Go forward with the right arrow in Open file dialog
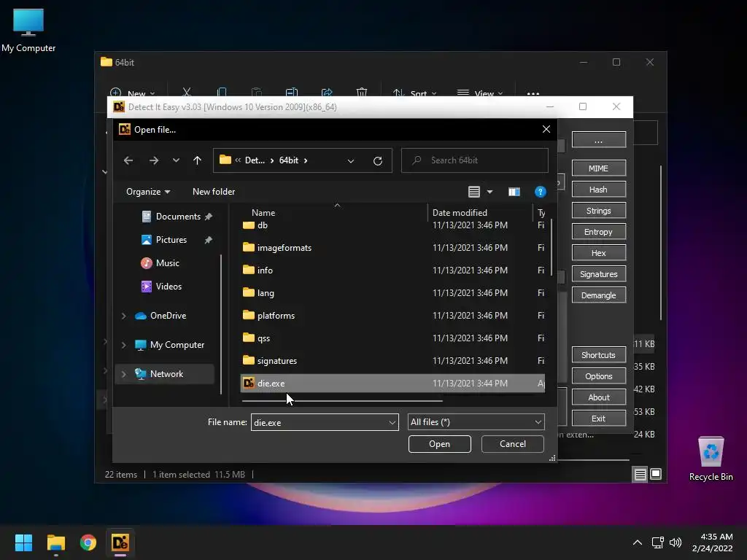The height and width of the screenshot is (560, 747). coord(153,160)
